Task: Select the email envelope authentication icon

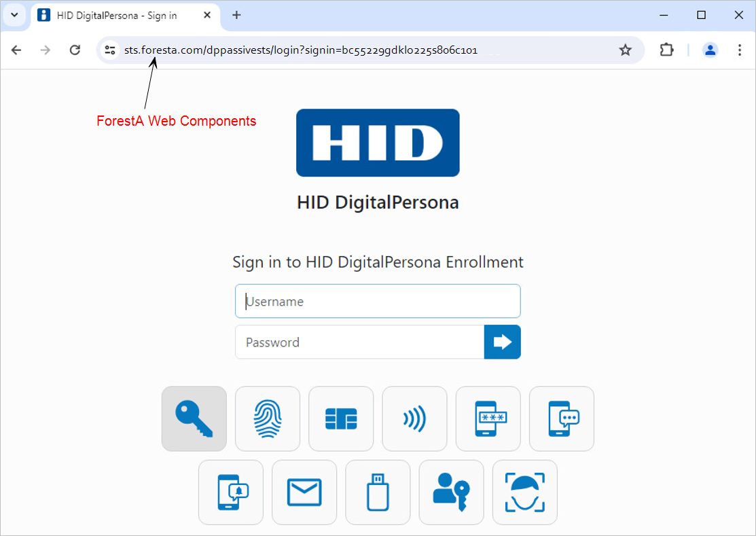Action: pos(304,492)
